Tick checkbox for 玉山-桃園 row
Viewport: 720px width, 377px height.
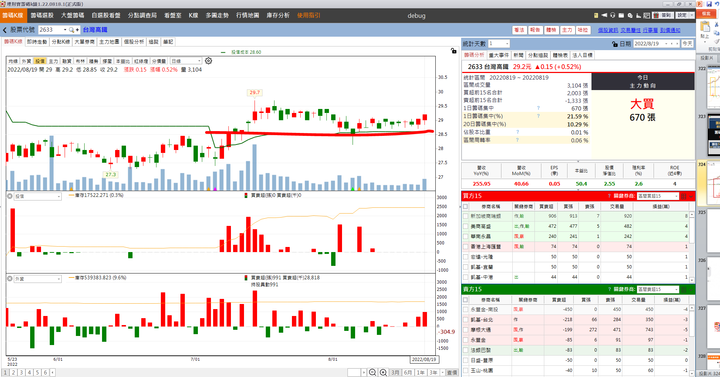pos(466,370)
